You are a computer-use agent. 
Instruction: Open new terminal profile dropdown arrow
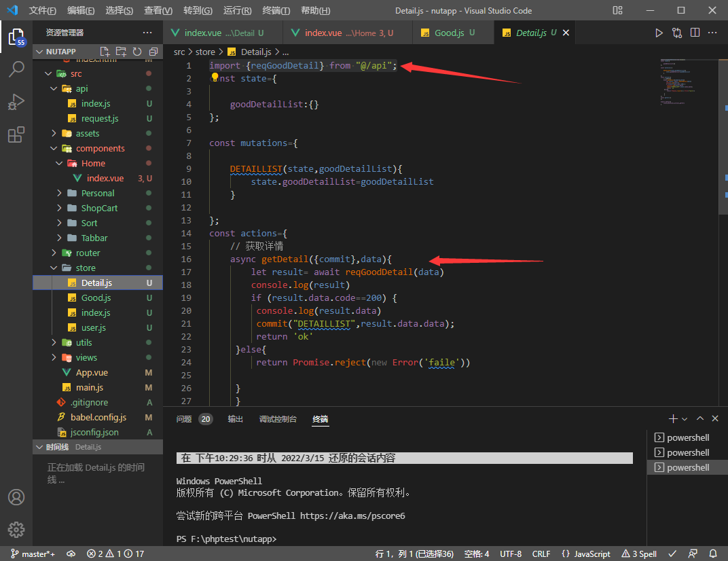(x=685, y=419)
